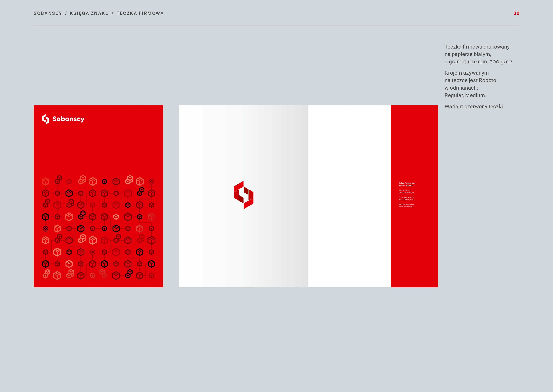This screenshot has height=392, width=553.
Task: Click the Usługi Transportowe Ryszard Sobański heading
Action: 407,184
